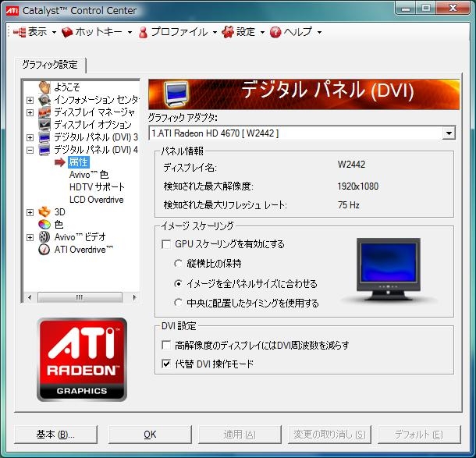Select イメージを全パネルサイズに合わせる radio button
The width and height of the screenshot is (476, 458).
178,283
